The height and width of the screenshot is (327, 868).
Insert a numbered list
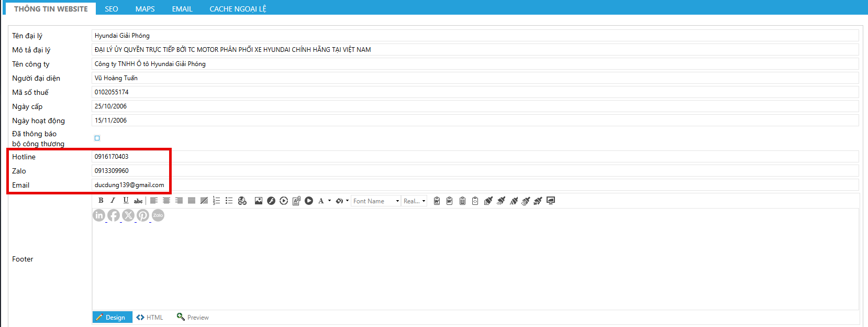click(216, 201)
